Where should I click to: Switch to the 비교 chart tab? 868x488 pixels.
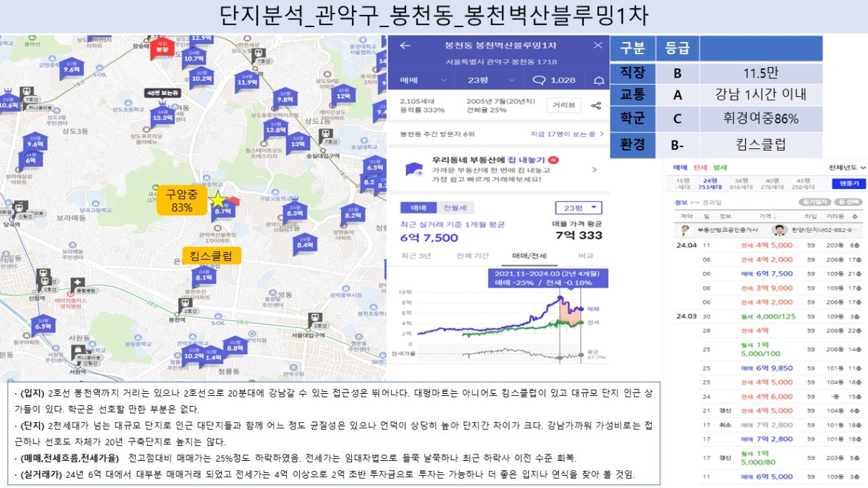[586, 255]
